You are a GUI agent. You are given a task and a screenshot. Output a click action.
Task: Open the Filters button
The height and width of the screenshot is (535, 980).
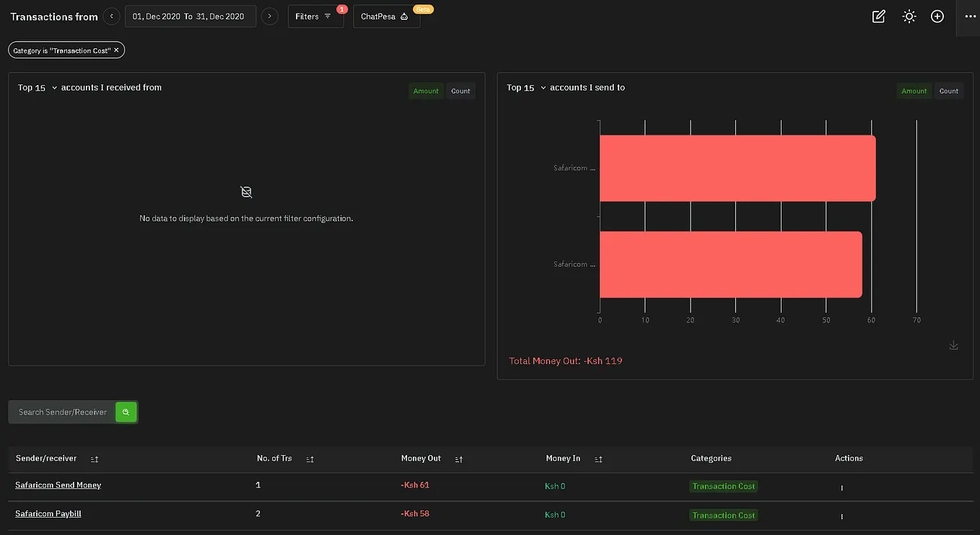tap(315, 16)
